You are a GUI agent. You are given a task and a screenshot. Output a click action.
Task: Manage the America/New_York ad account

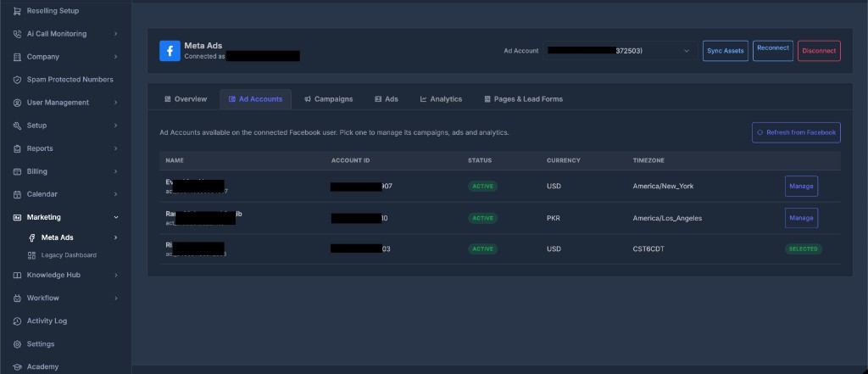click(x=801, y=187)
